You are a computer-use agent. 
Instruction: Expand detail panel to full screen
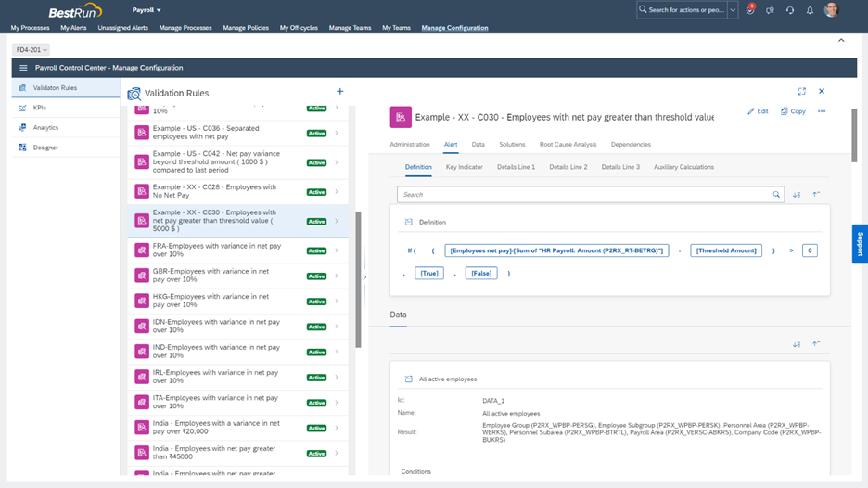pos(801,91)
